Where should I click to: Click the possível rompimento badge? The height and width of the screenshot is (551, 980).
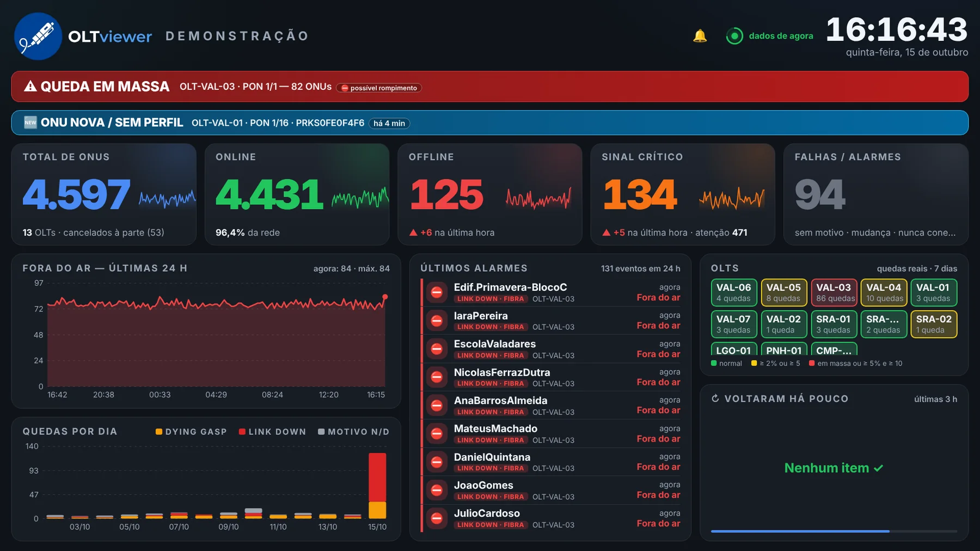(x=379, y=88)
